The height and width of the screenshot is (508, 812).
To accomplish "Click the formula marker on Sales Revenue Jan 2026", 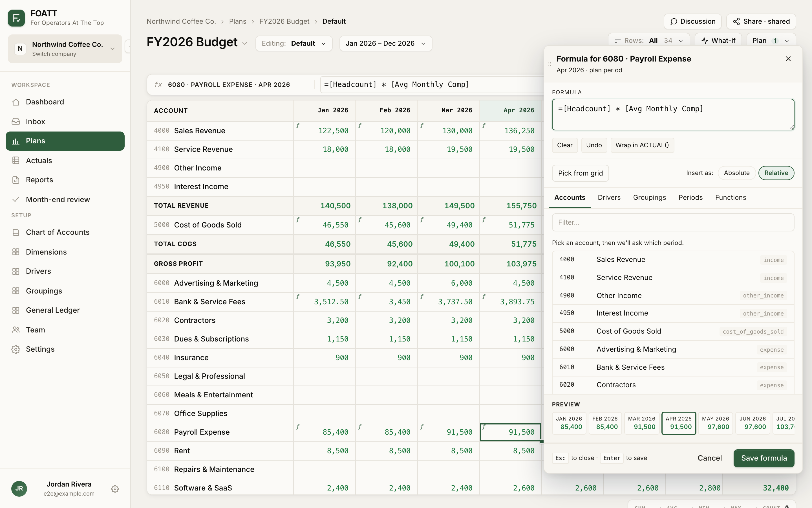I will [298, 125].
